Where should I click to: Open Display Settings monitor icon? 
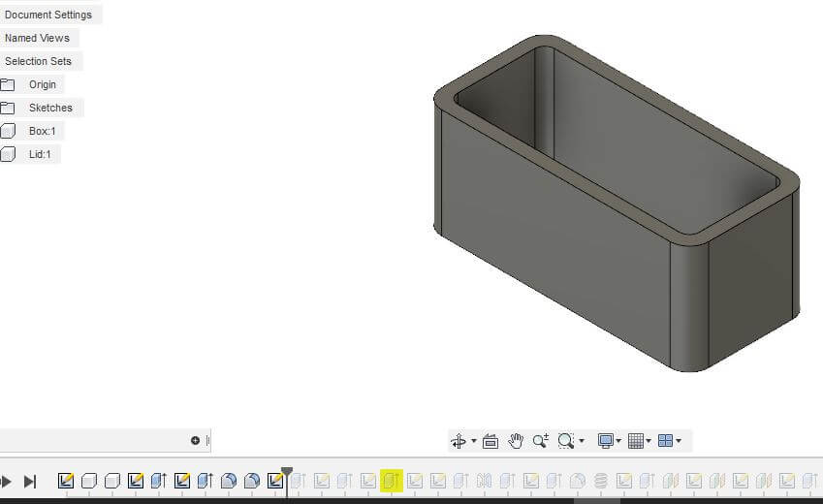pos(606,440)
